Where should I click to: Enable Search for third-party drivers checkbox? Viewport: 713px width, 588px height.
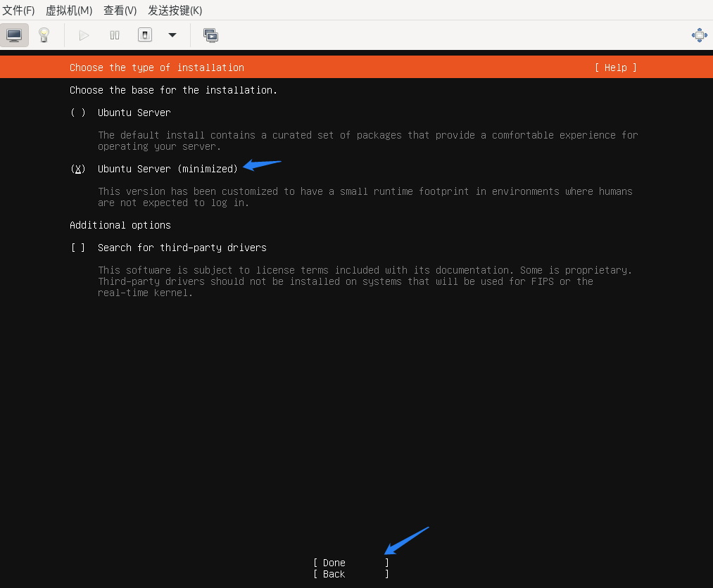[x=78, y=248]
